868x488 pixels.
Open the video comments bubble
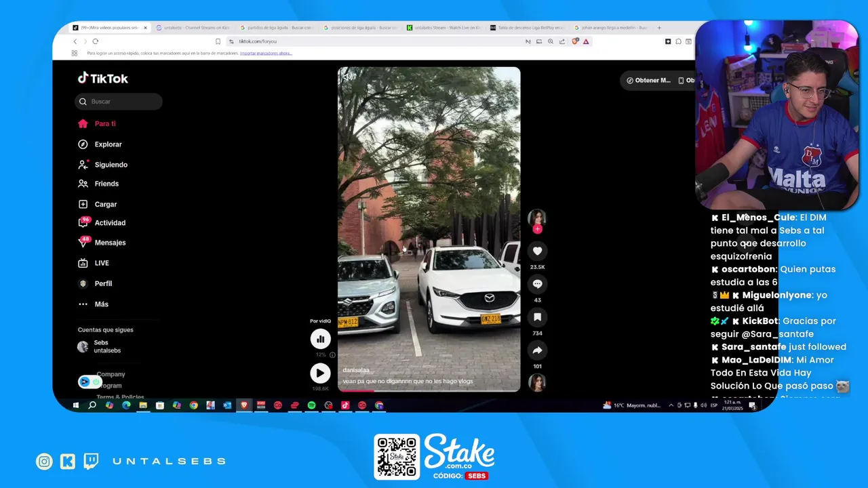[537, 284]
